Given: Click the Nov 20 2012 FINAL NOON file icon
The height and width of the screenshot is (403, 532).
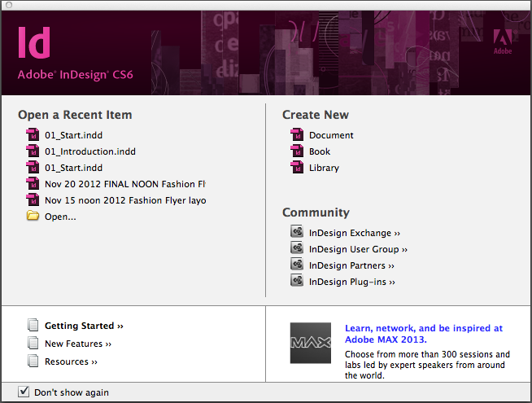Looking at the screenshot, I should (33, 184).
